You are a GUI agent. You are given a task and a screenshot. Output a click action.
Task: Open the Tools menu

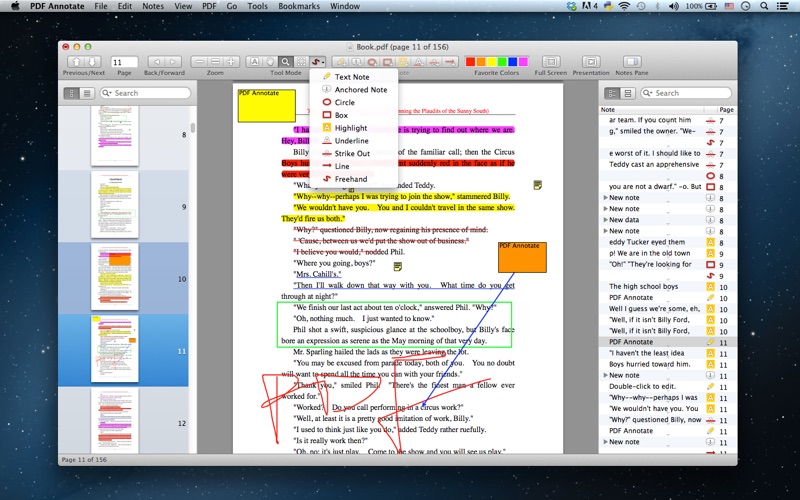point(257,6)
